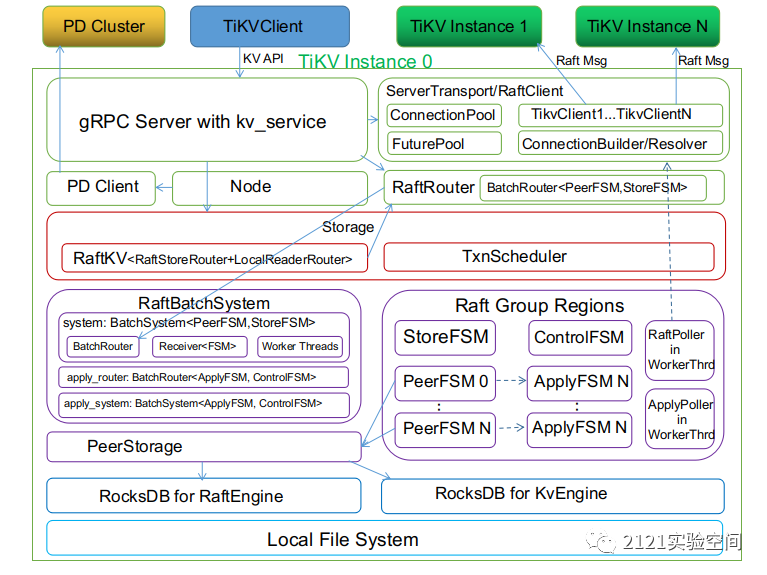Click the RaftPoller in WorkerThrd box
This screenshot has width=767, height=575.
(680, 350)
